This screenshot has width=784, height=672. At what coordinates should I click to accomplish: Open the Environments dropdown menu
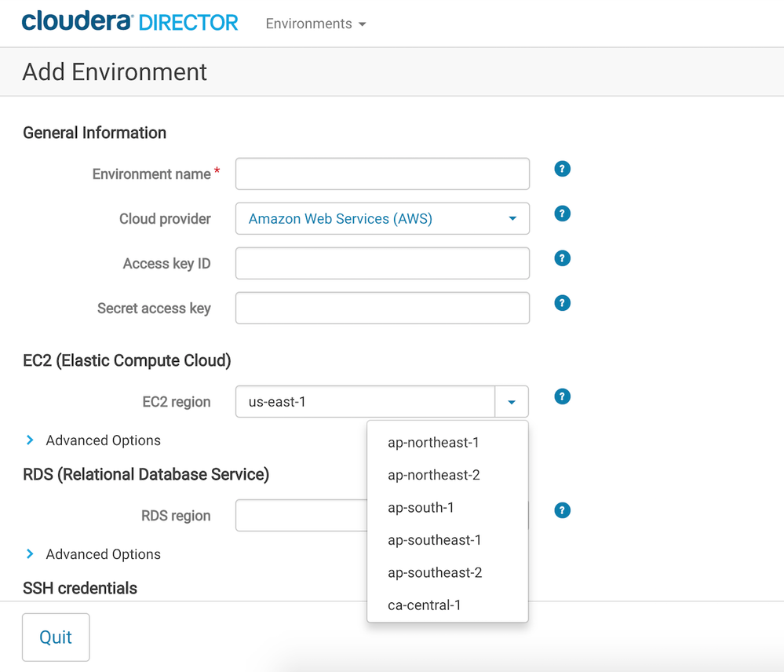(x=315, y=24)
